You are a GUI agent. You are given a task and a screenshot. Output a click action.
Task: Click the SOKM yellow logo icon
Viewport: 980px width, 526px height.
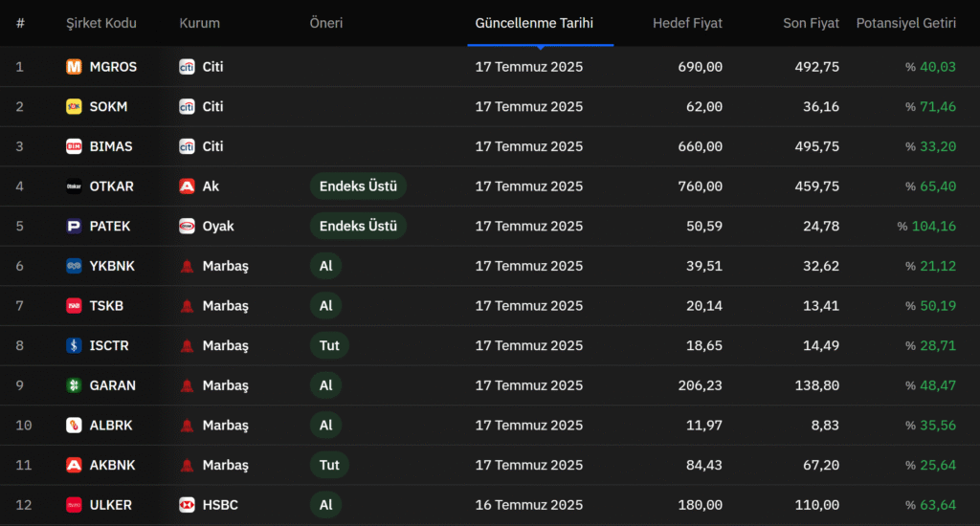pos(74,106)
